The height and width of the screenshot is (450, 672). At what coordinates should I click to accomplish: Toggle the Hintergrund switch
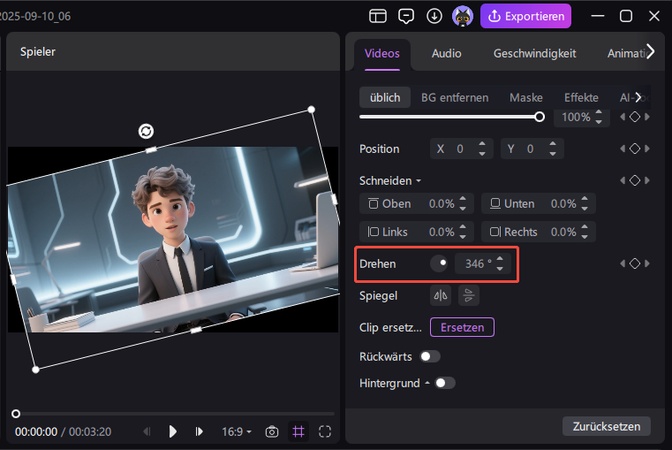point(445,383)
